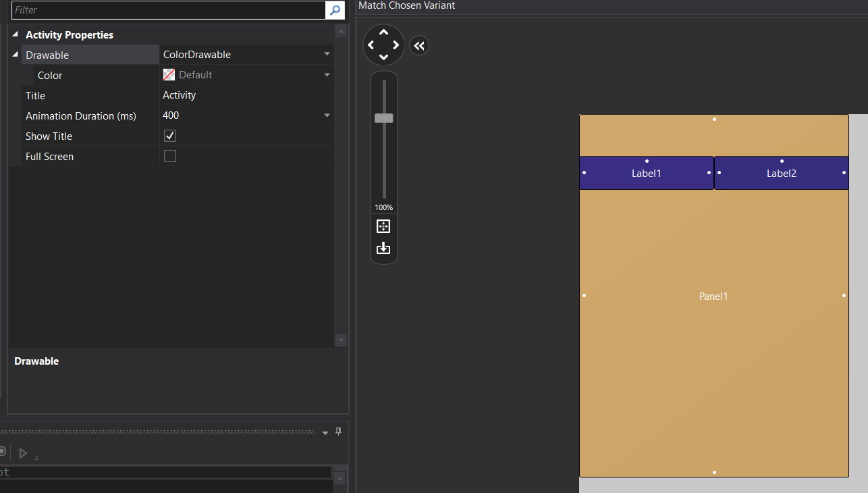Click the Default color swatch

coord(169,75)
